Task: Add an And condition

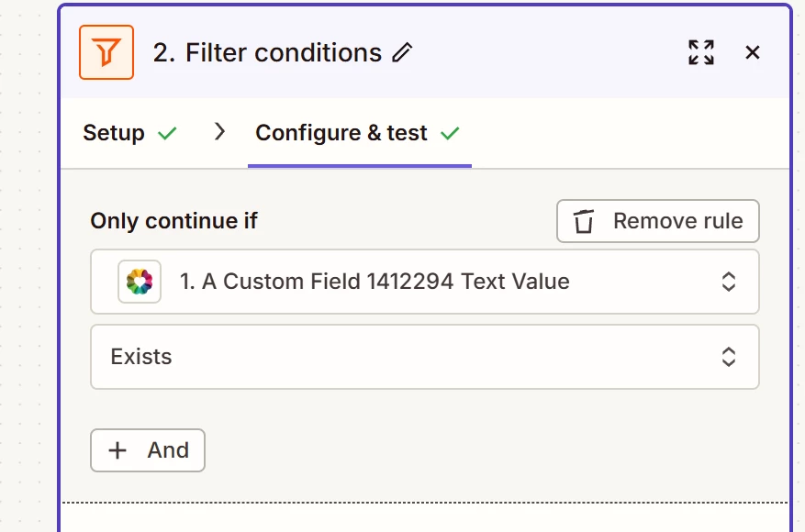Action: (148, 450)
